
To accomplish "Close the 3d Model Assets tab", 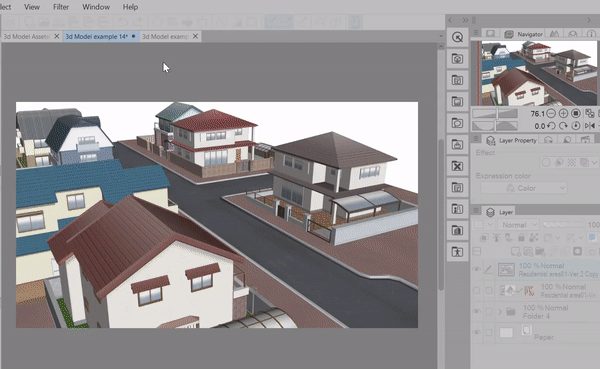I will tap(57, 36).
